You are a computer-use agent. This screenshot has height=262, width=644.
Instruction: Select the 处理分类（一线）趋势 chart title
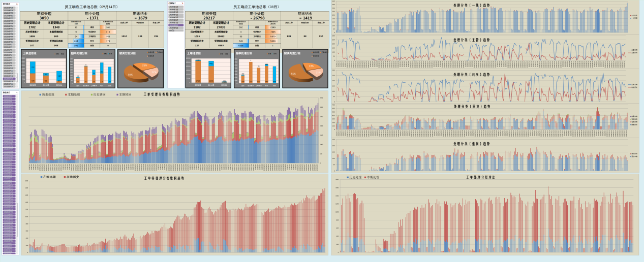click(x=472, y=5)
